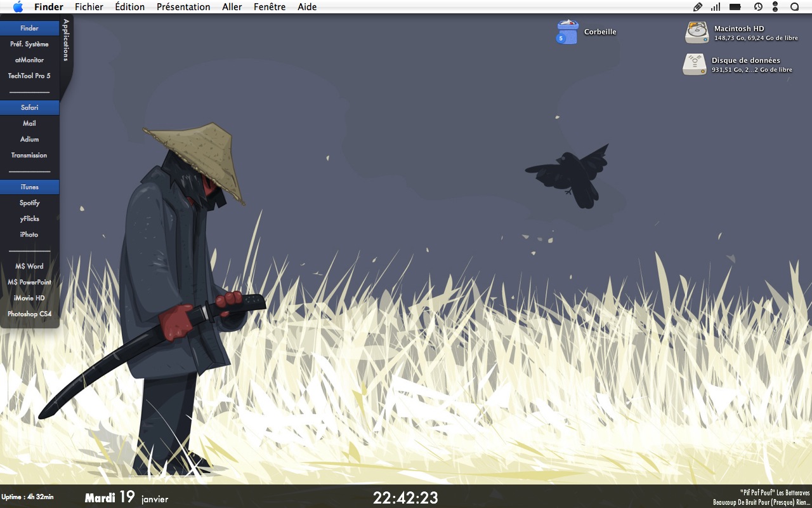Screen dimensions: 812x508
Task: Open the Apple menu
Action: pos(18,7)
